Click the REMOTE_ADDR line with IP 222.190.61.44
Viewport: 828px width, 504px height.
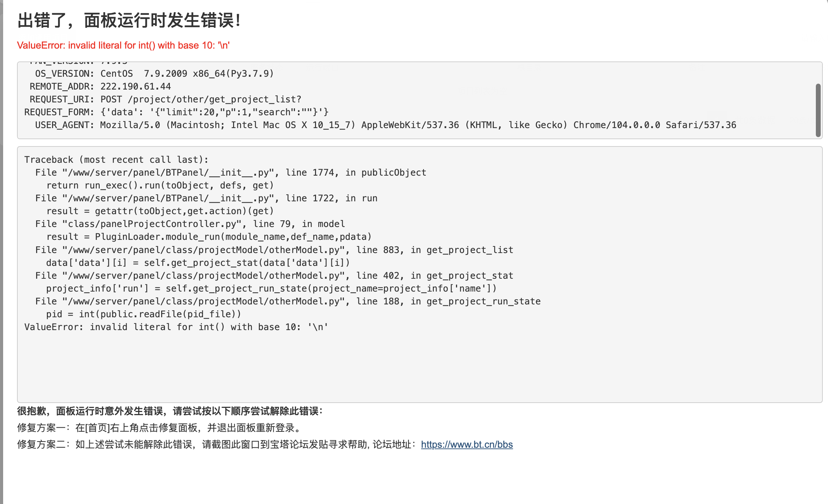[x=100, y=86]
